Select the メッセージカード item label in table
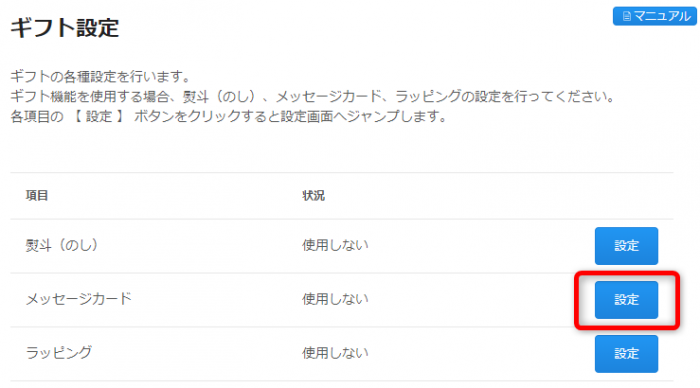This screenshot has width=700, height=388. click(x=79, y=299)
